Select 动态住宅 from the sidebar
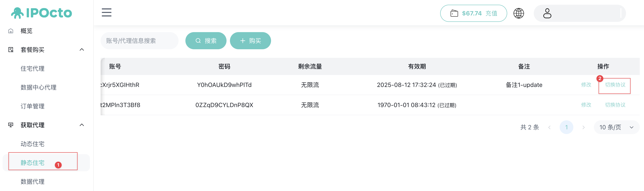 pyautogui.click(x=33, y=144)
